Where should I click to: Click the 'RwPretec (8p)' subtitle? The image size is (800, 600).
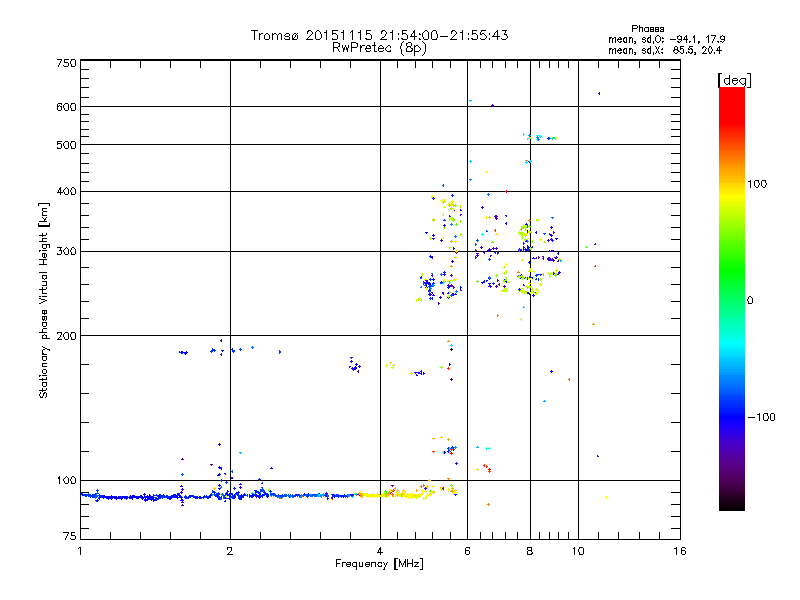[x=379, y=48]
